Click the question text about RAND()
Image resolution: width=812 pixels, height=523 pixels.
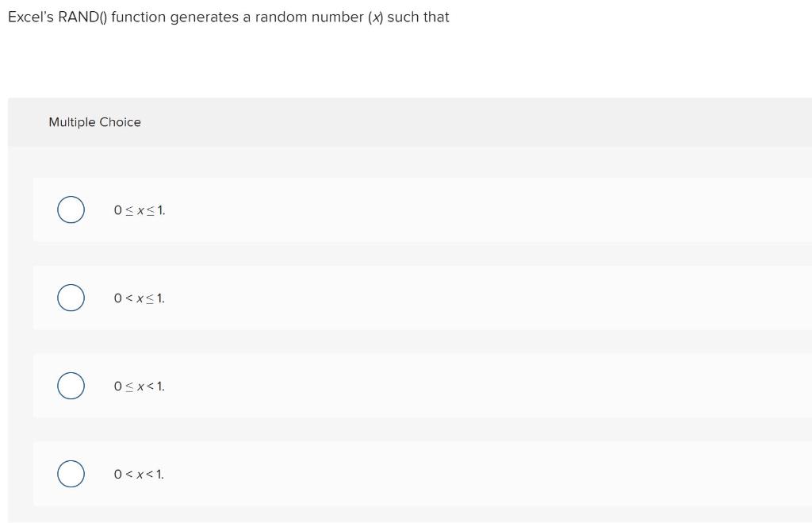228,17
